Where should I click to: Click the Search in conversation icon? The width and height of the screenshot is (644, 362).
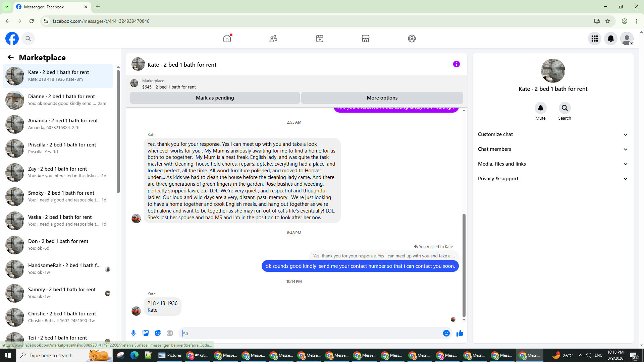coord(565,108)
